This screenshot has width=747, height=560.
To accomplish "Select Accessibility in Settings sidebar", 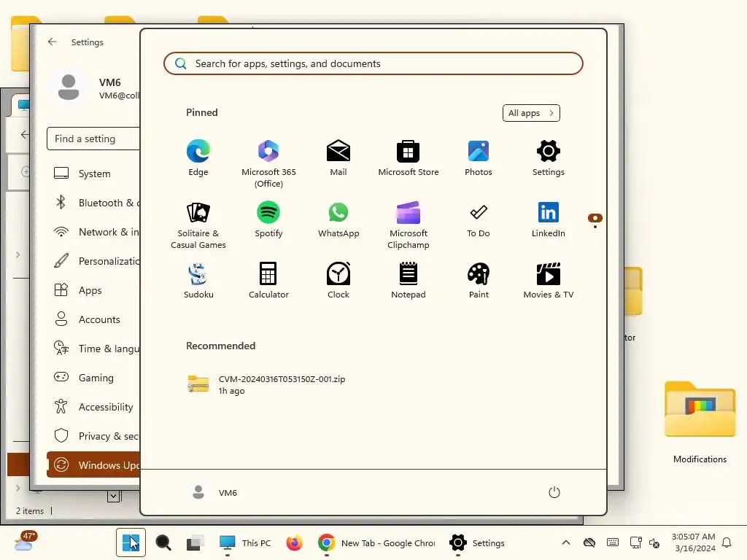I will (x=93, y=407).
